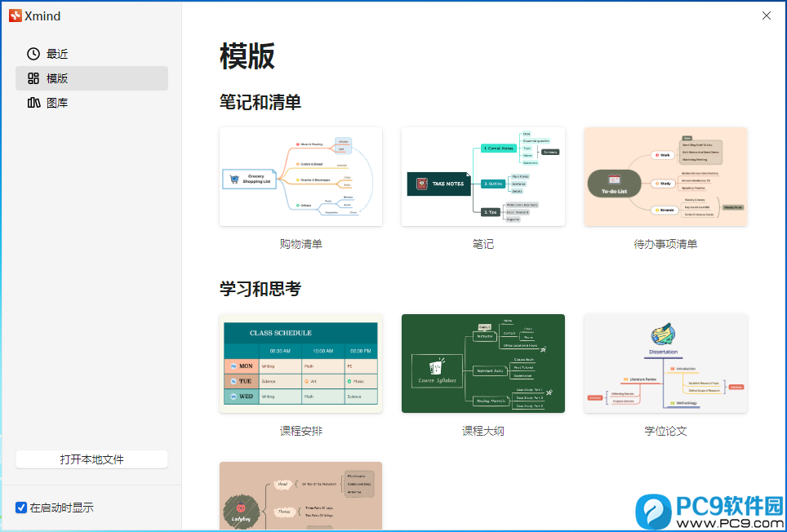Click the 打开本地文件 button
The height and width of the screenshot is (532, 787).
pos(92,459)
